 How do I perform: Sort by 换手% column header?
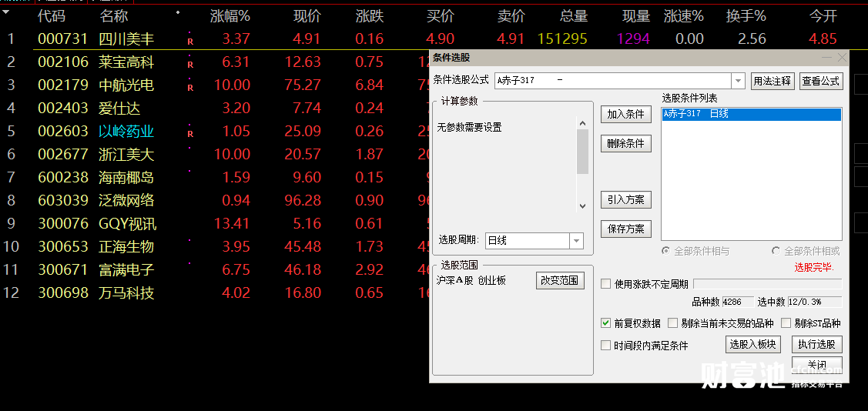click(746, 17)
